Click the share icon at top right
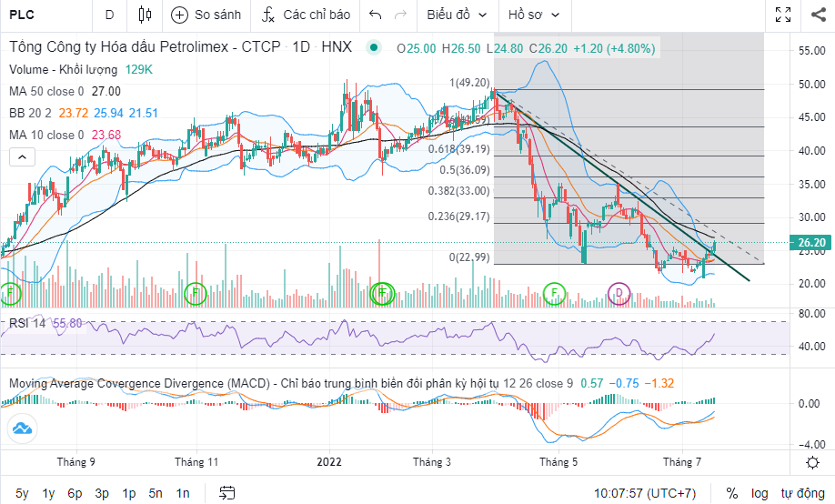 (x=817, y=15)
